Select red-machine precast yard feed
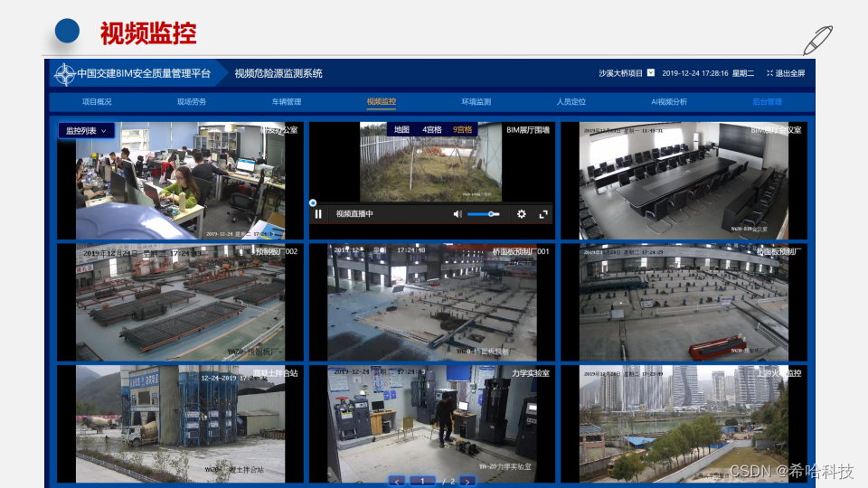868x488 pixels. click(684, 303)
